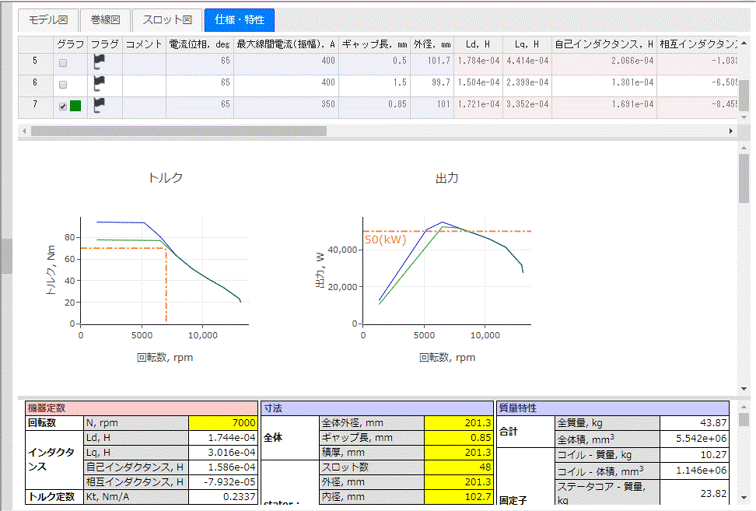
Task: Click the 全質量 value 43.87
Action: coord(694,423)
